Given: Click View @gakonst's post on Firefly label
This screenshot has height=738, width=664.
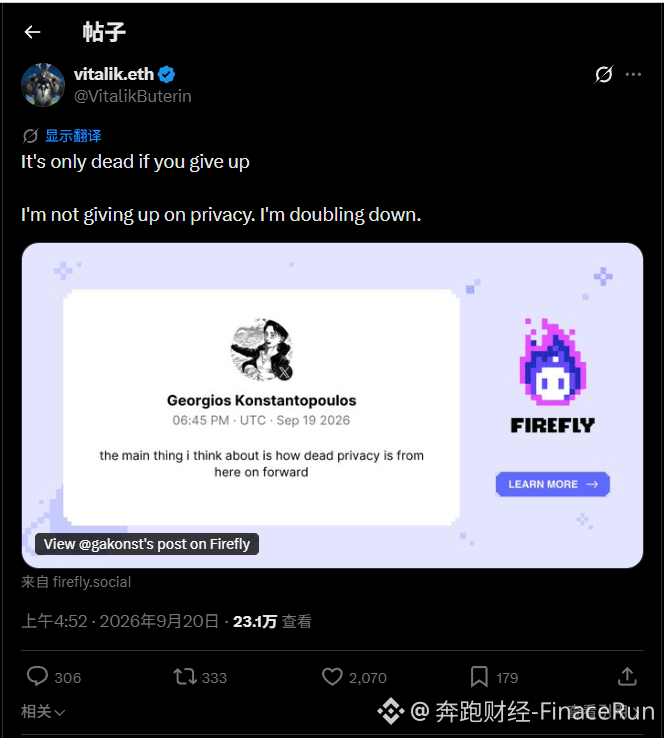Looking at the screenshot, I should (147, 544).
